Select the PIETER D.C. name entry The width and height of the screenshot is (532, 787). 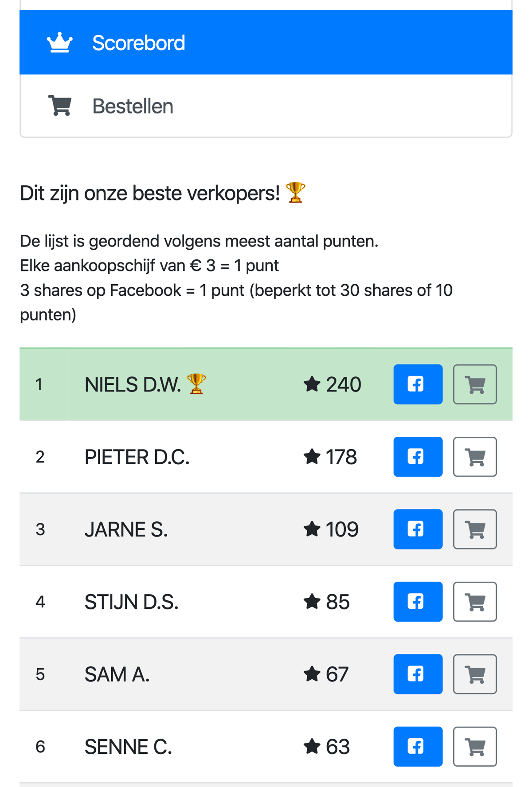pos(137,457)
